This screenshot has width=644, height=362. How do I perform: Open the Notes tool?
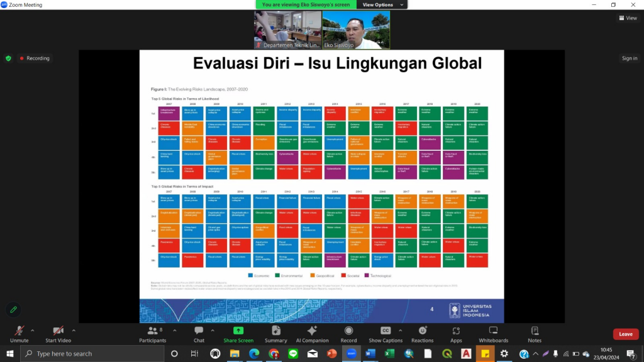(x=535, y=334)
